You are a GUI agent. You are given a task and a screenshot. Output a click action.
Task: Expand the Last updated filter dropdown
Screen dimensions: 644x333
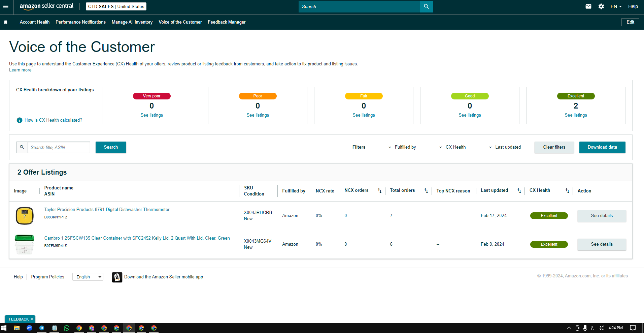505,147
